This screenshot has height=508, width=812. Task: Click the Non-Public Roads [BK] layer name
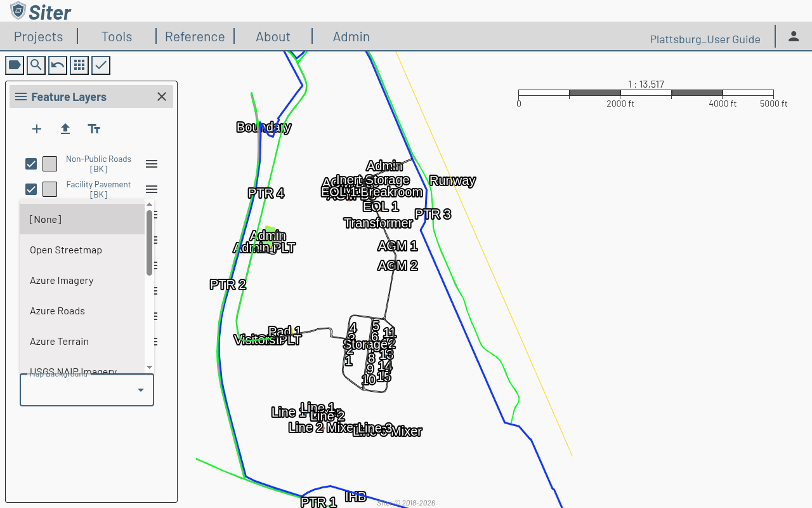click(x=98, y=164)
